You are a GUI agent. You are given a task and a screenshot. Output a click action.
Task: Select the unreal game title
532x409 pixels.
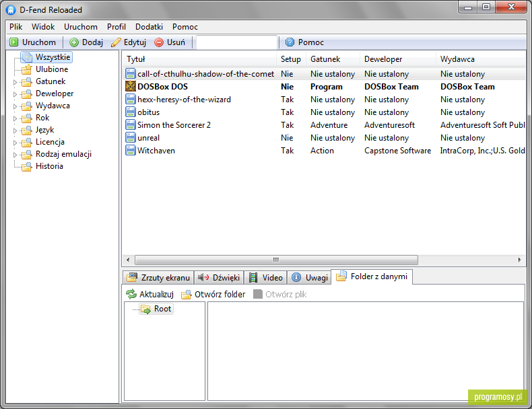tap(148, 138)
